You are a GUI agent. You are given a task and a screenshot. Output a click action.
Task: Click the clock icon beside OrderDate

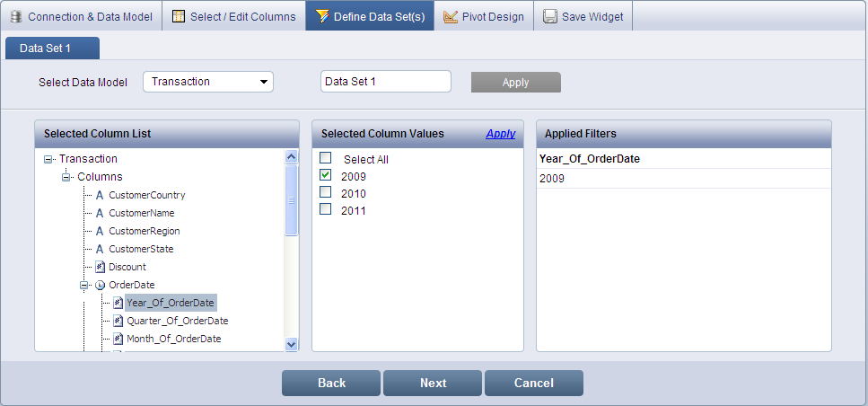tap(100, 285)
